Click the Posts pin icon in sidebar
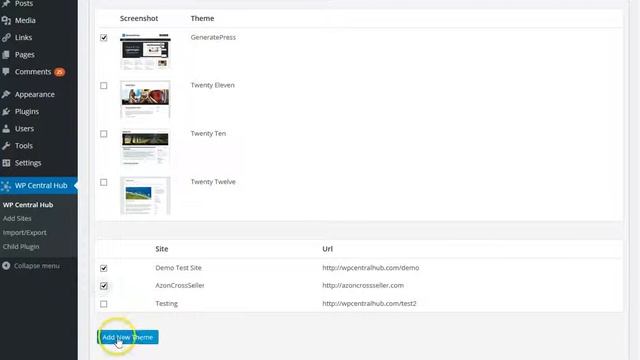The image size is (640, 360). [6, 3]
